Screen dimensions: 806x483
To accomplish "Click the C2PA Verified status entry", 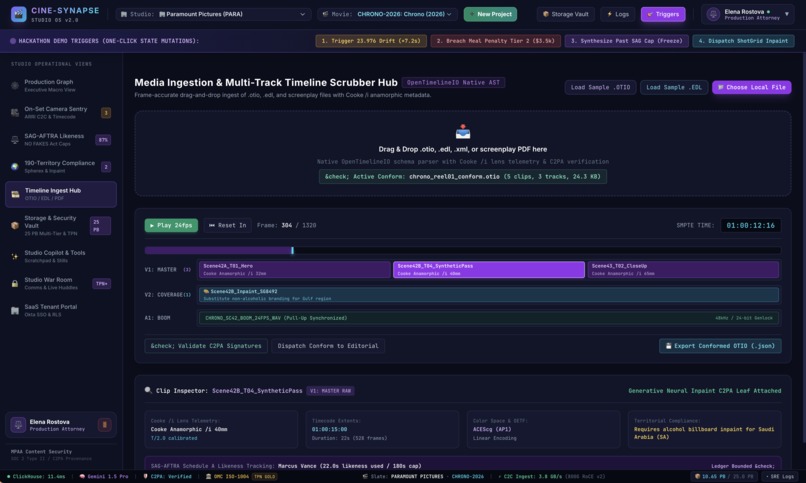I will click(167, 476).
